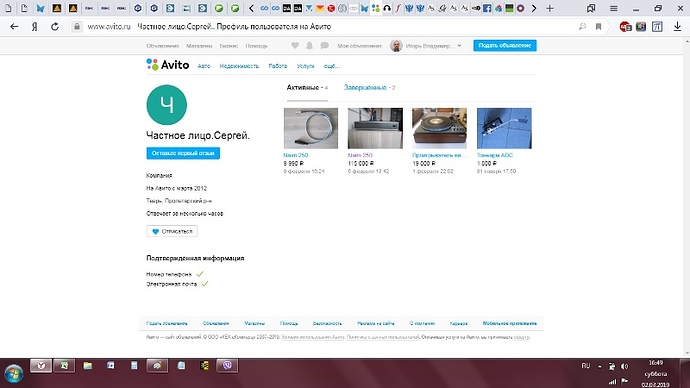690x388 pixels.
Task: Open the browser hamburger menu
Action: [x=613, y=8]
